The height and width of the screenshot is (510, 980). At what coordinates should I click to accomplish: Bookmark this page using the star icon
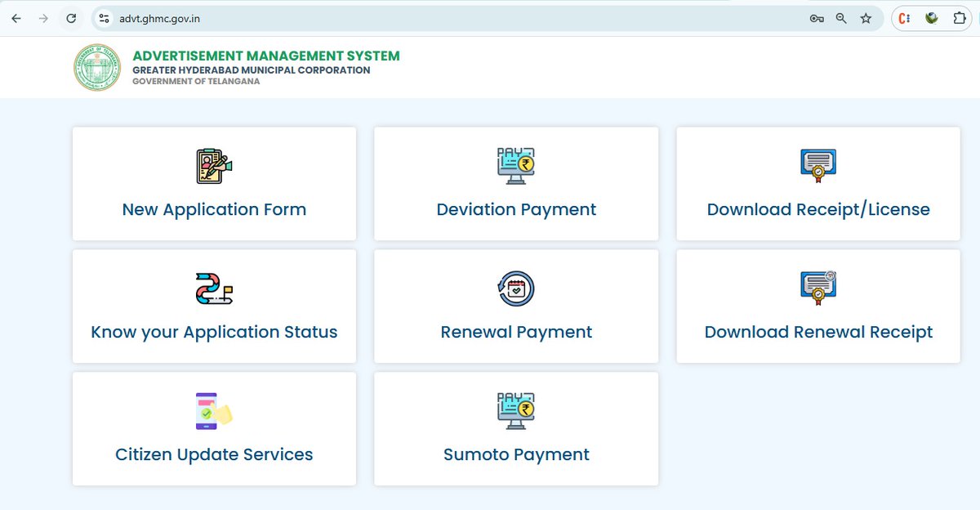[866, 18]
